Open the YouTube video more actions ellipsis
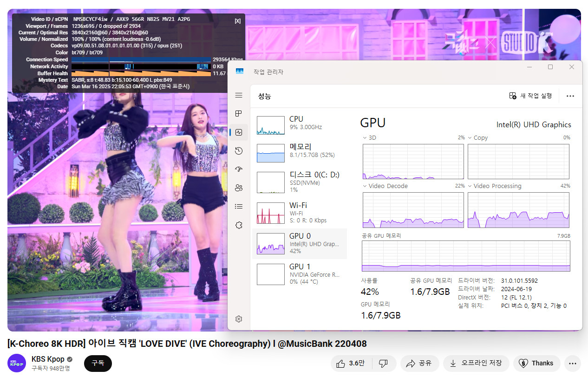 (572, 363)
